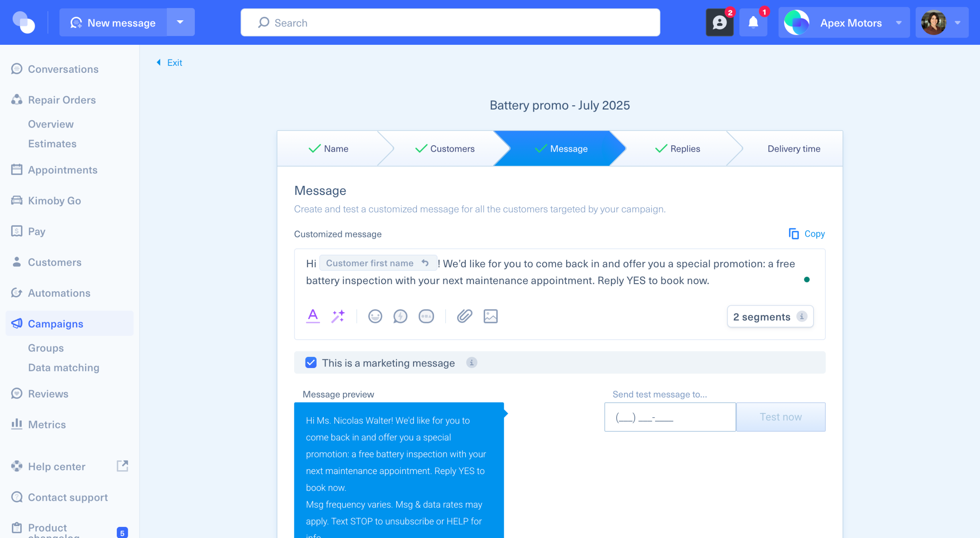Click the segments info icon
Viewport: 980px width, 538px height.
(802, 316)
